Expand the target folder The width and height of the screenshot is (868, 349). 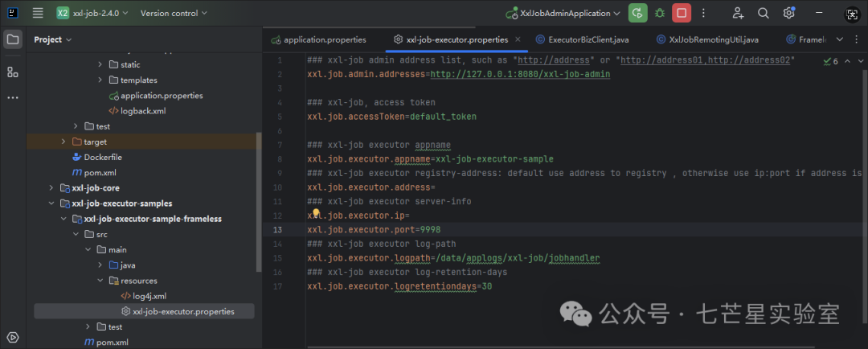(63, 142)
